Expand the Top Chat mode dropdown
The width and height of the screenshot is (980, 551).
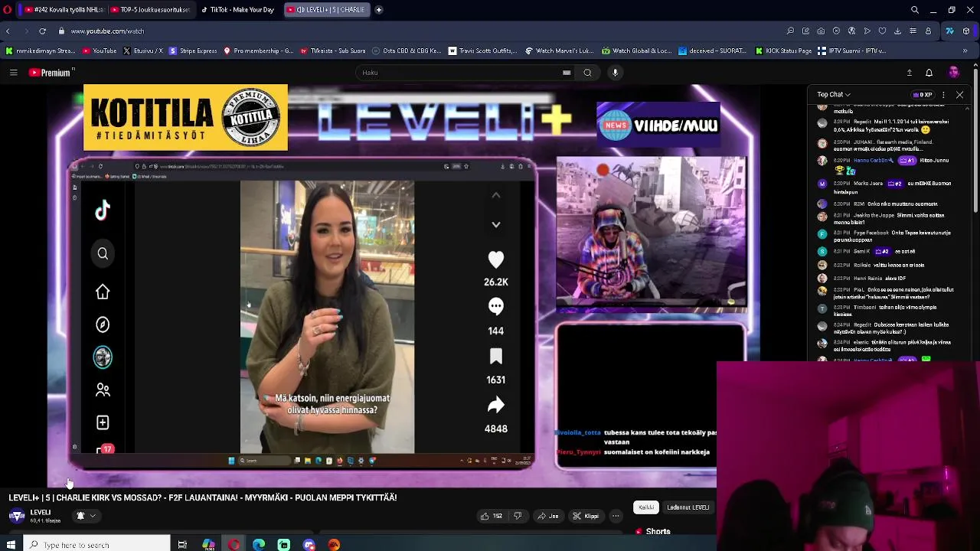(x=833, y=94)
